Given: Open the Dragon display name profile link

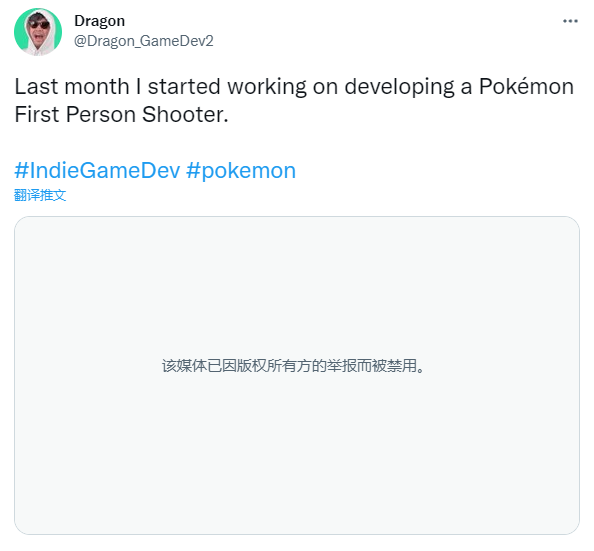Looking at the screenshot, I should 100,21.
